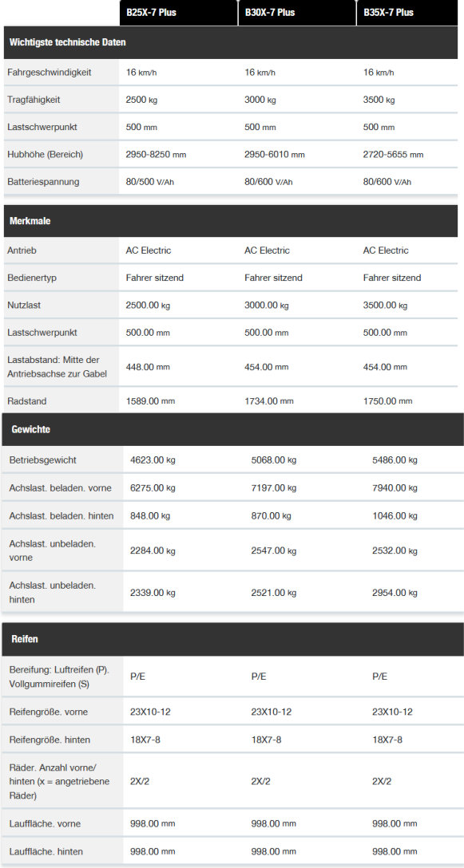Select the B30X-7 Plus column header
Image resolution: width=464 pixels, height=868 pixels.
(x=296, y=13)
